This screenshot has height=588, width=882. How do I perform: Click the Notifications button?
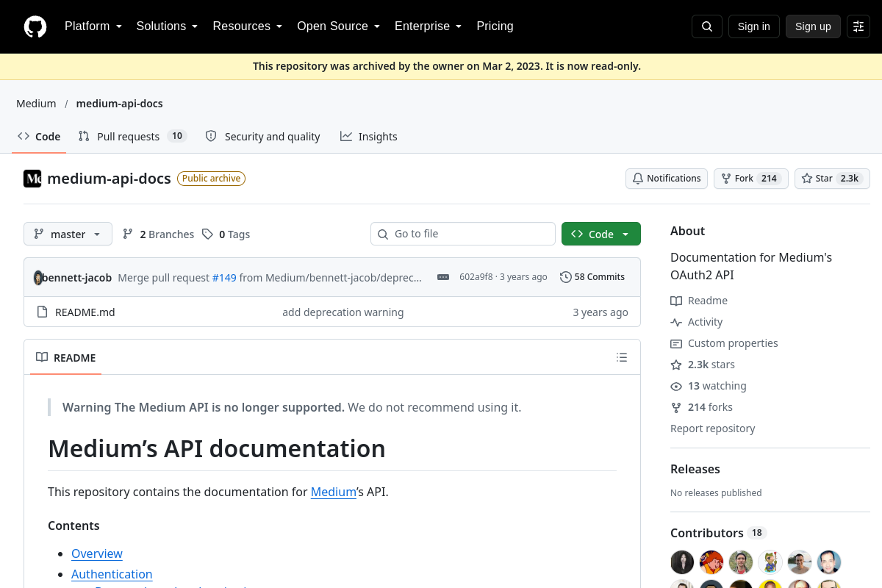click(x=667, y=179)
